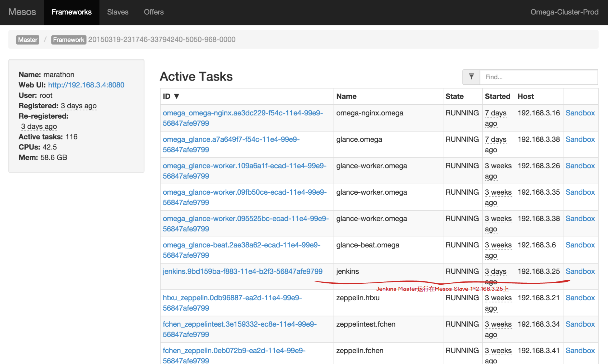Click the Mesos brand logo
The height and width of the screenshot is (364, 608).
pos(22,12)
